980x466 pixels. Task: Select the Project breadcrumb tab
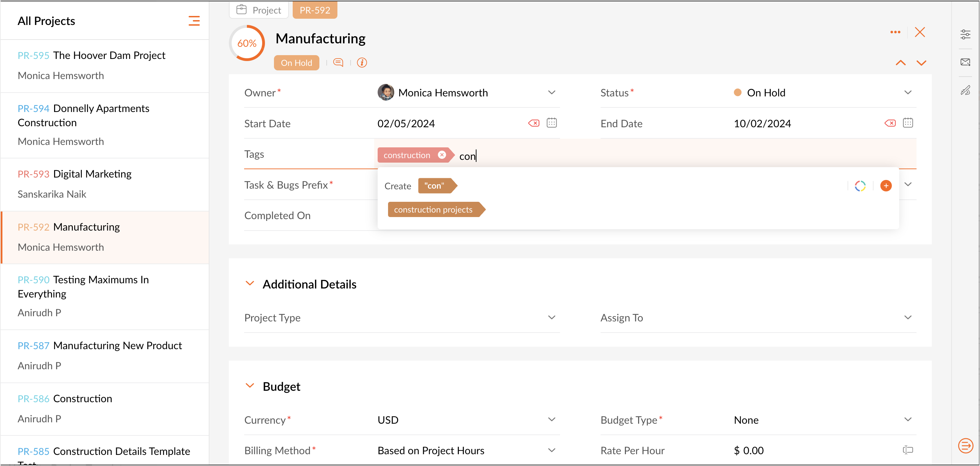point(259,10)
